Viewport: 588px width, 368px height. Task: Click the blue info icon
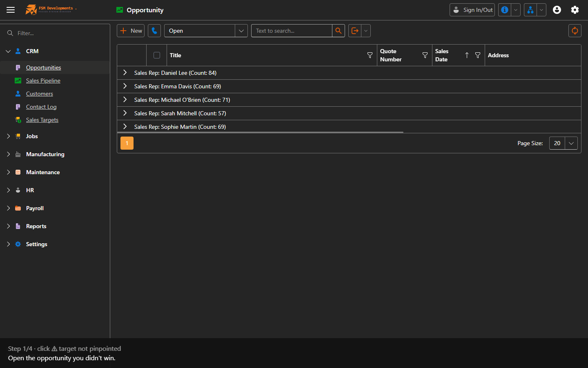tap(505, 10)
